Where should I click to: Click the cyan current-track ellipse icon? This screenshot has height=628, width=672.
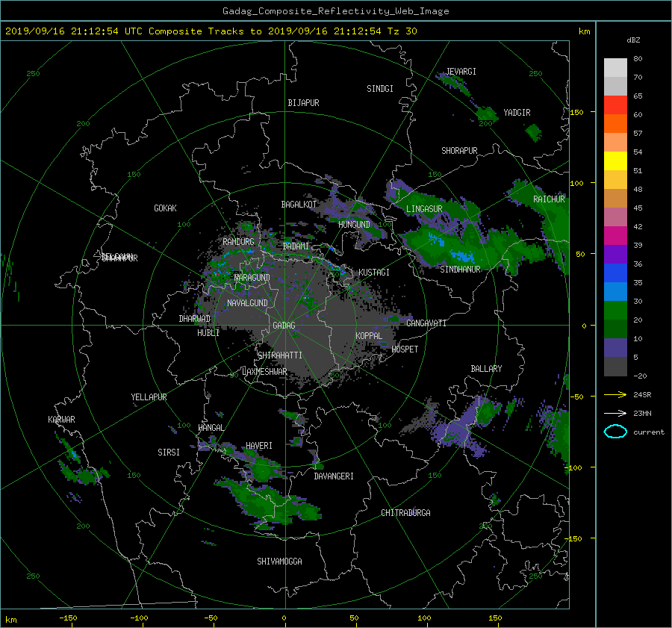pyautogui.click(x=615, y=432)
